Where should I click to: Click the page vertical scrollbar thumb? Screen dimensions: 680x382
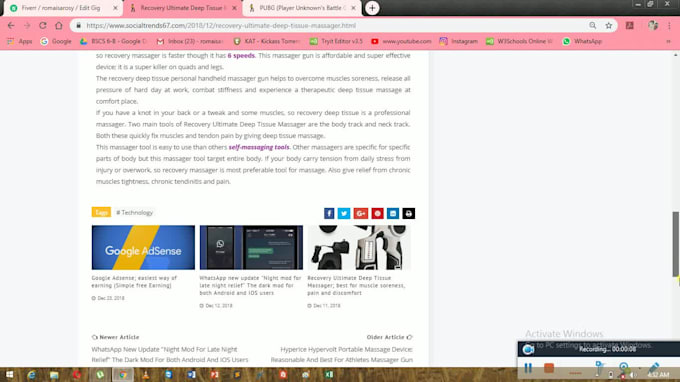[676, 244]
